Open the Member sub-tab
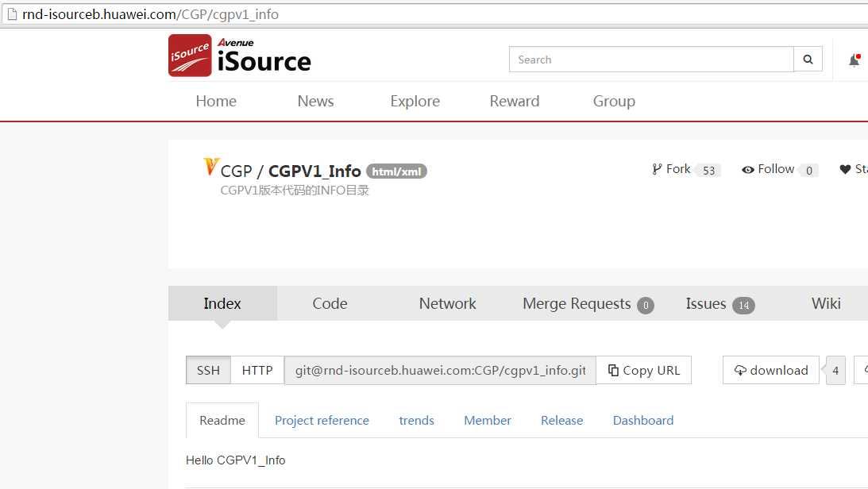Image resolution: width=868 pixels, height=489 pixels. click(487, 421)
